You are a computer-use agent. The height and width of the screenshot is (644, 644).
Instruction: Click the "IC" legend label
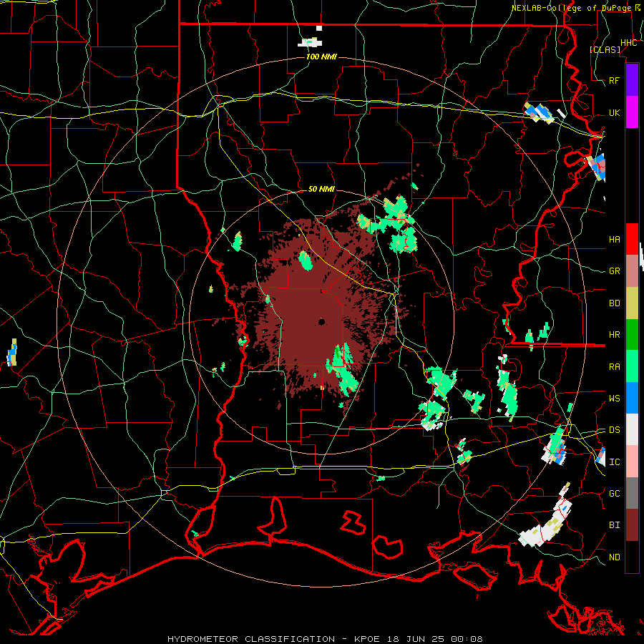[x=615, y=462]
